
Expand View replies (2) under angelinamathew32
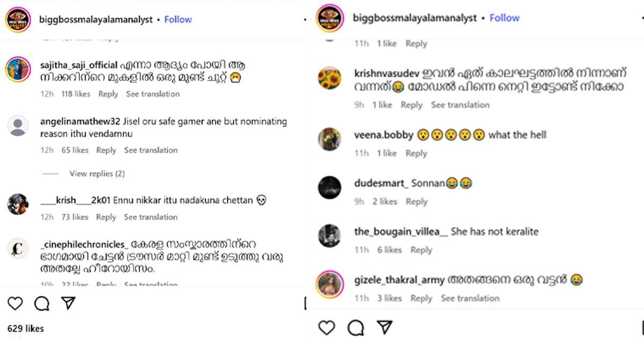(97, 174)
